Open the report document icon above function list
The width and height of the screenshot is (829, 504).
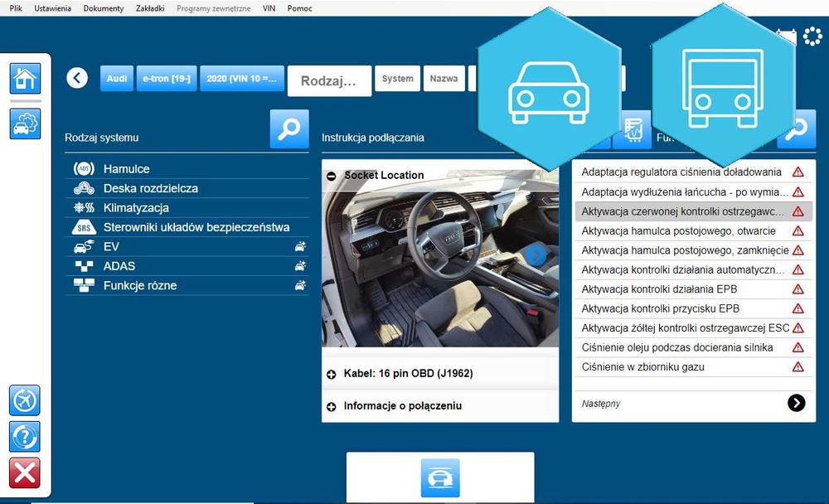[633, 130]
